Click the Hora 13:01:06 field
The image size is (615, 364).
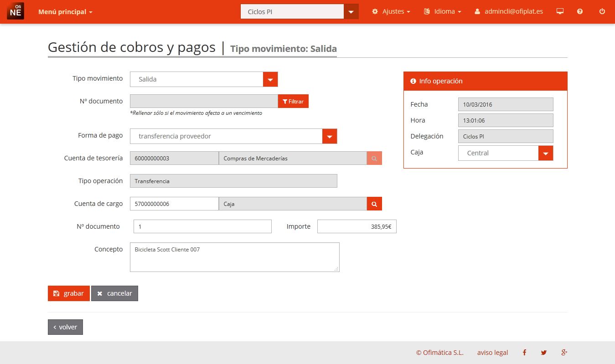[506, 120]
